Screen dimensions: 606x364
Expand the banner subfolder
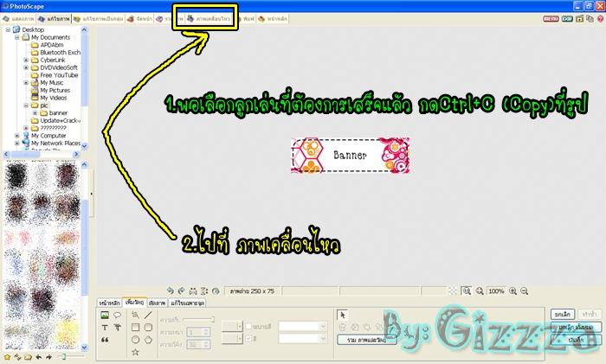point(35,113)
